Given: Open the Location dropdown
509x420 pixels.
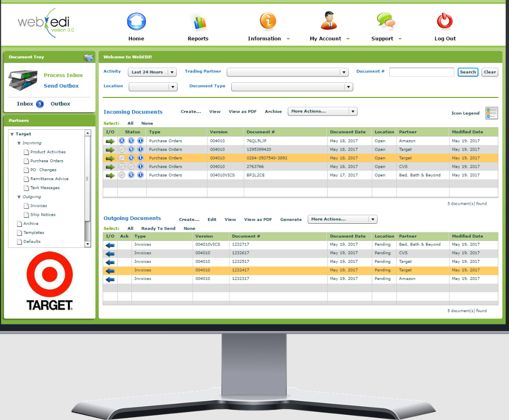Looking at the screenshot, I should [x=153, y=87].
